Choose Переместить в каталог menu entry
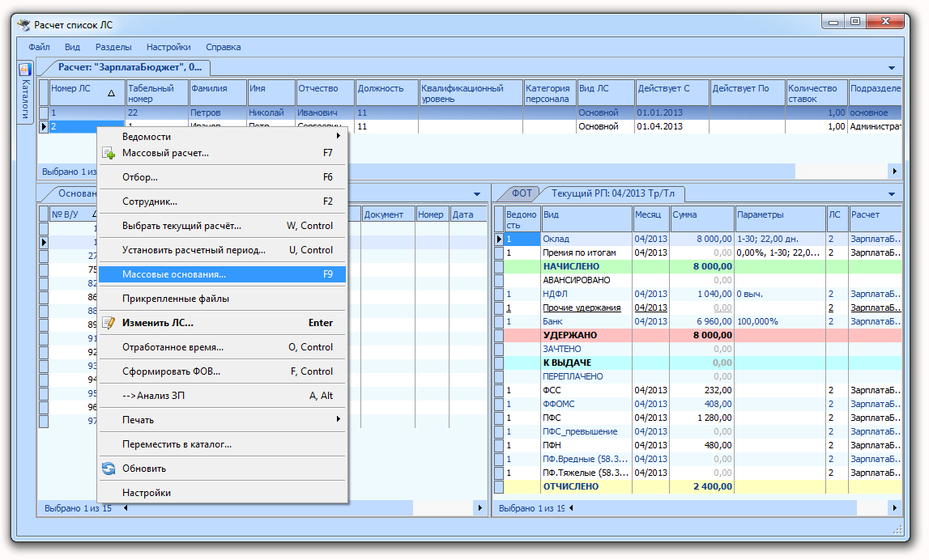This screenshot has width=929, height=560. coord(222,444)
